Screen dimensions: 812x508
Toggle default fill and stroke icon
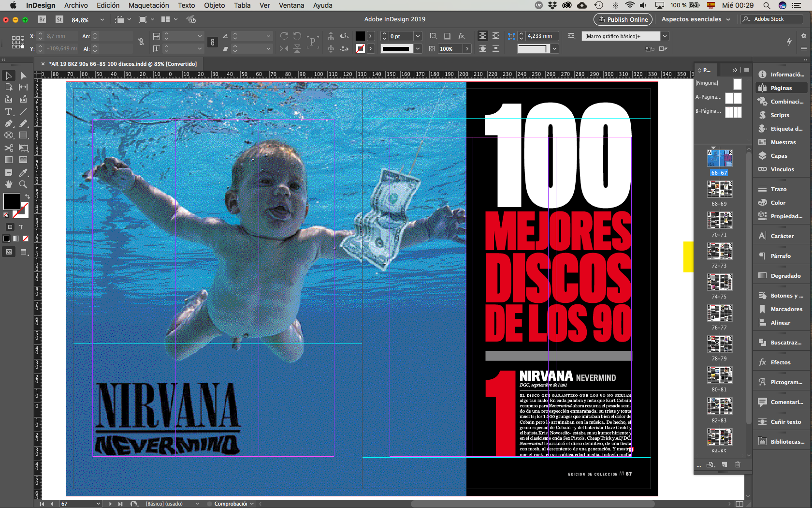pos(6,215)
